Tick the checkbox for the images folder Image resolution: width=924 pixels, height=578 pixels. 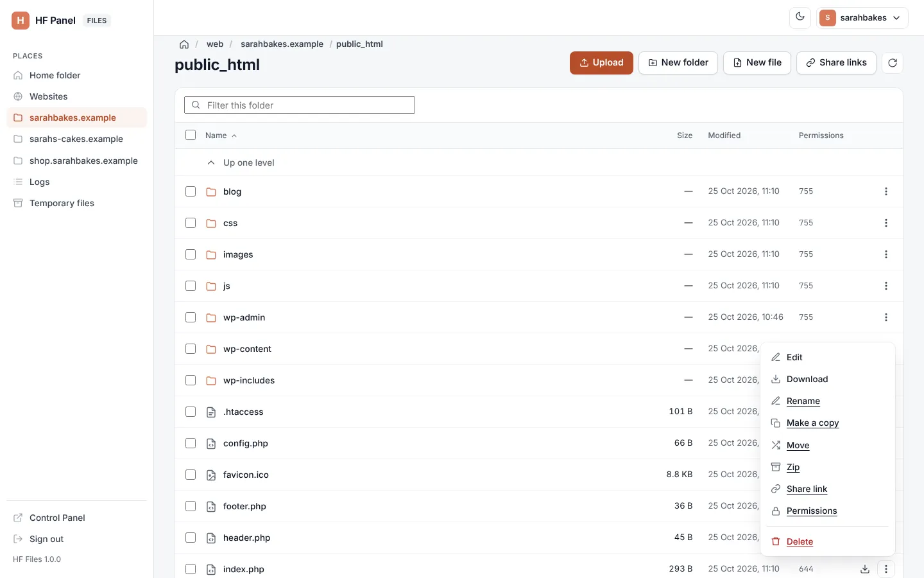tap(191, 254)
